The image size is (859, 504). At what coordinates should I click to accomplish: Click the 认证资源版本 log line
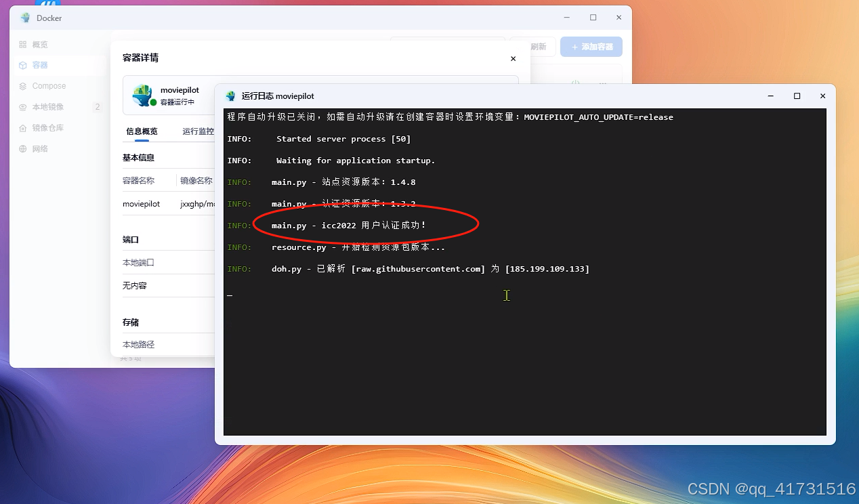click(x=322, y=204)
